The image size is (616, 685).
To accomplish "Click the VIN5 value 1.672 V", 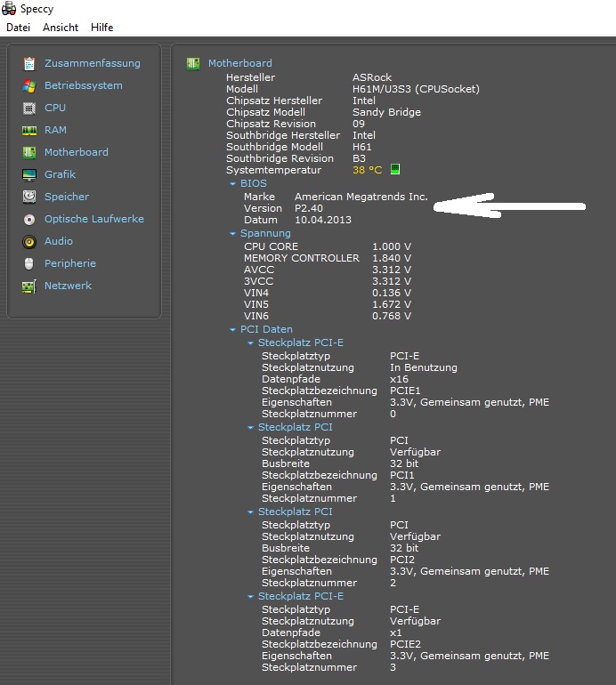I will [x=392, y=304].
